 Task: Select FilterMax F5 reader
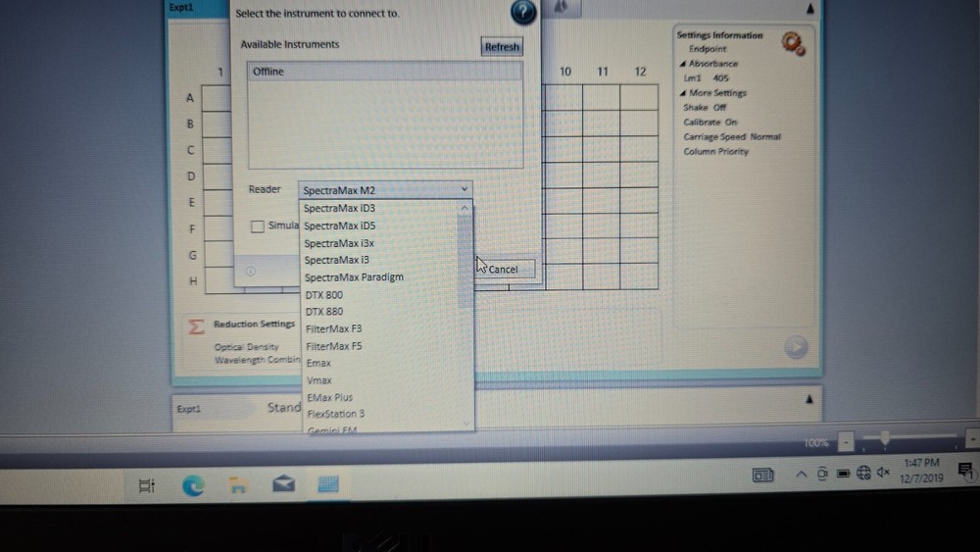334,346
